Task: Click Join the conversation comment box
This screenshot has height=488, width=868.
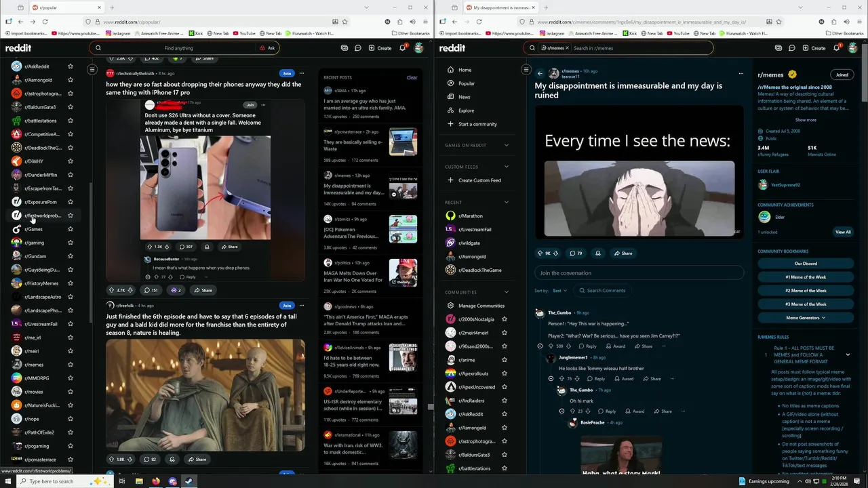Action: pyautogui.click(x=639, y=273)
